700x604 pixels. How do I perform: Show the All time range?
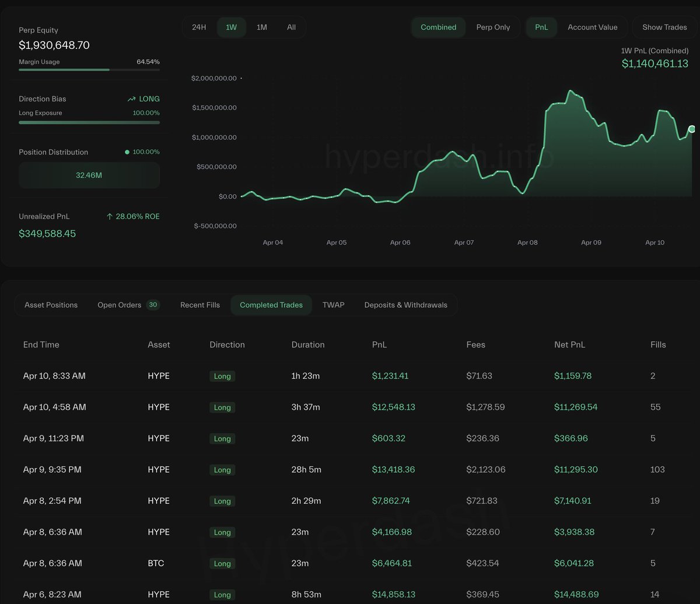(291, 27)
